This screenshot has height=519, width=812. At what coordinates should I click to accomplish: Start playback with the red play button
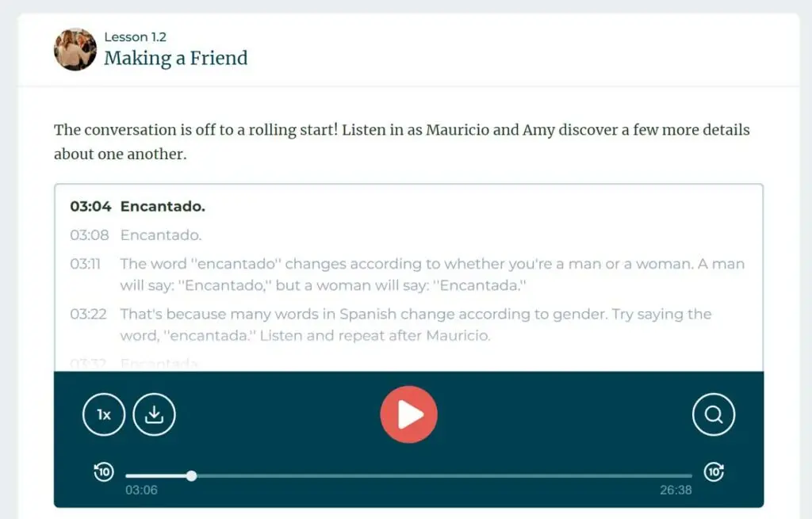pos(408,414)
